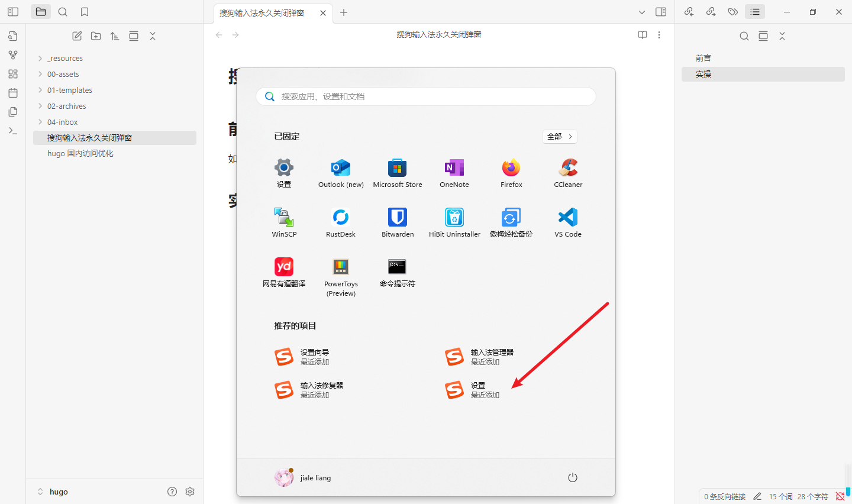Open the bookmarks tab icon
Viewport: 852px width, 504px height.
(x=85, y=12)
